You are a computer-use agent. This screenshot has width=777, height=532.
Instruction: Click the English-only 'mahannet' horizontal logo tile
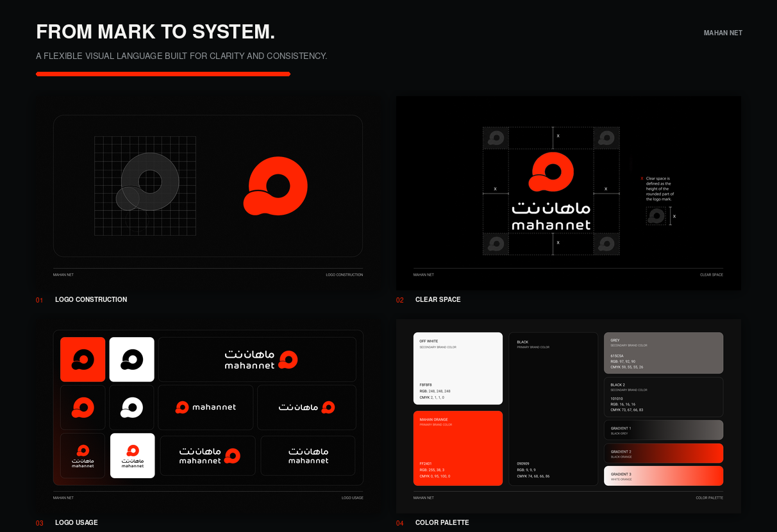click(206, 408)
